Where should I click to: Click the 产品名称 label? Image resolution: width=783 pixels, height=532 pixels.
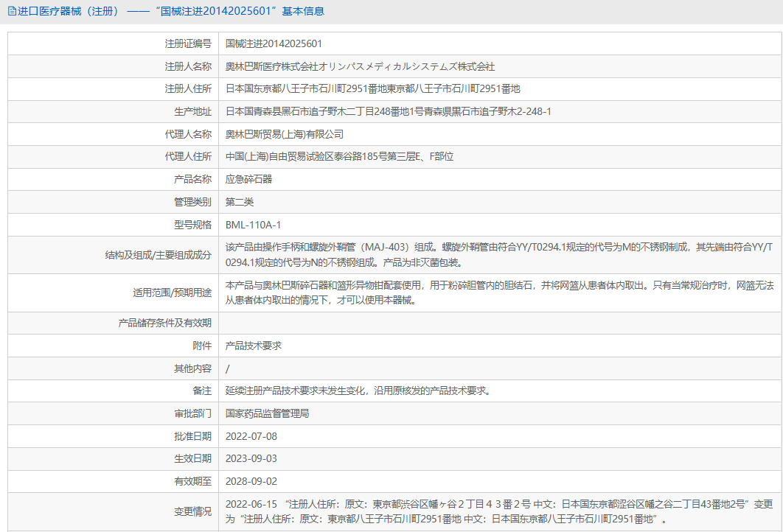pos(192,179)
